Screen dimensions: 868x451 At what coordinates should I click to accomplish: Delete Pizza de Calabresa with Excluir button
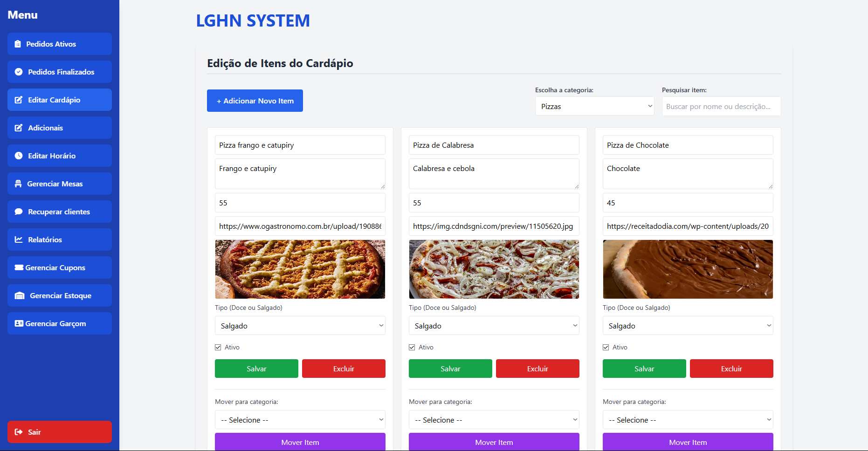click(537, 369)
